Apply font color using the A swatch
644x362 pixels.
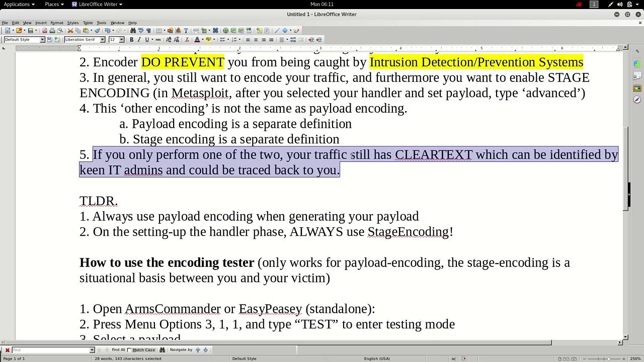coord(197,40)
